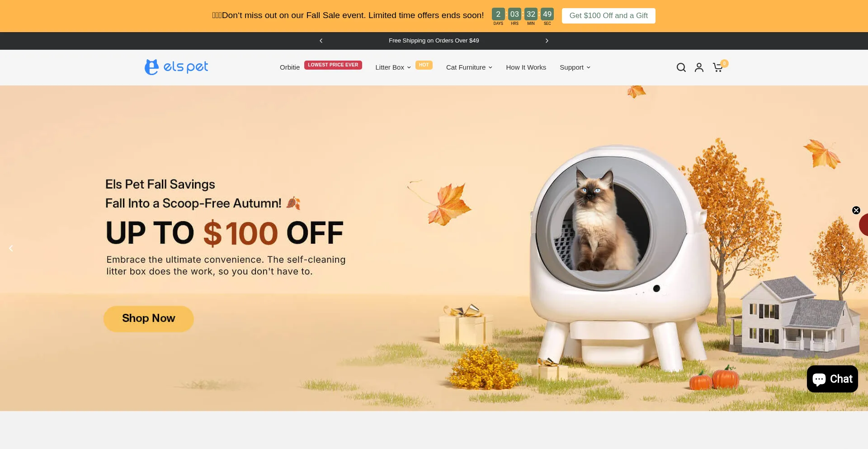This screenshot has width=868, height=449.
Task: Go to previous hero banner slide
Action: 11,248
